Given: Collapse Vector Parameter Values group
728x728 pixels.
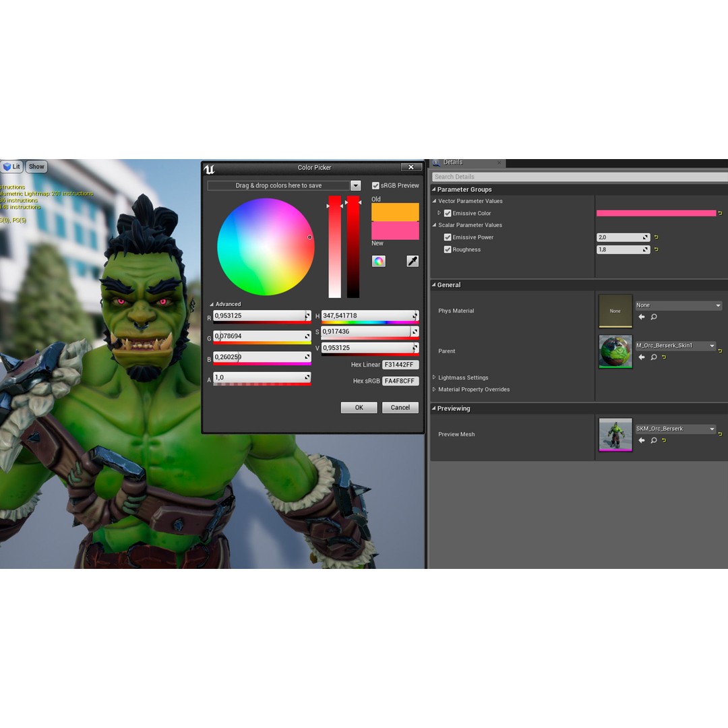Looking at the screenshot, I should coord(435,201).
